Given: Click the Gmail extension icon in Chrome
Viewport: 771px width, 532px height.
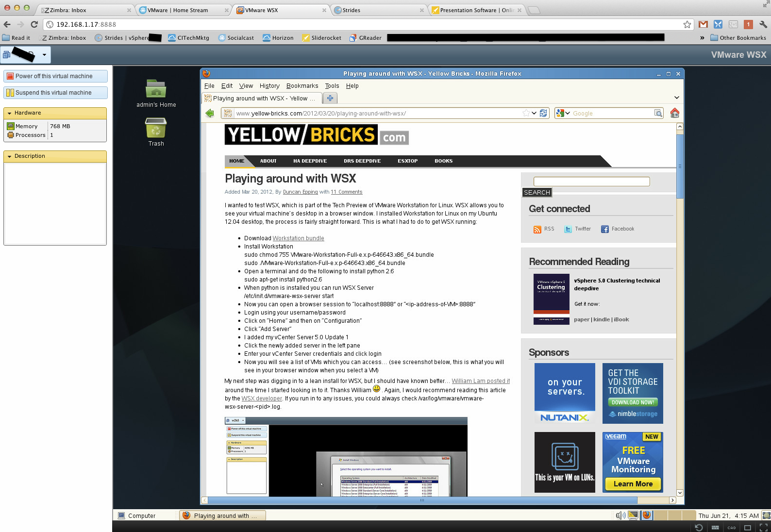Looking at the screenshot, I should pos(703,24).
